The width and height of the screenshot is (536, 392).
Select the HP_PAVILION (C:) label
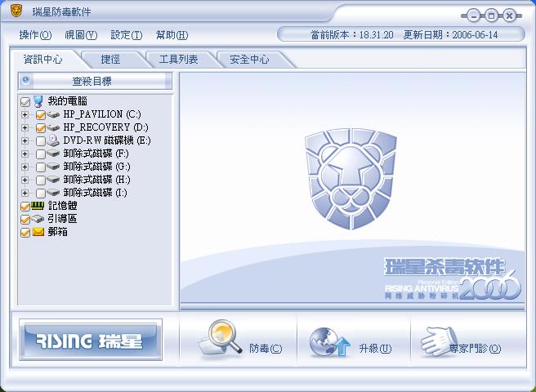(102, 114)
